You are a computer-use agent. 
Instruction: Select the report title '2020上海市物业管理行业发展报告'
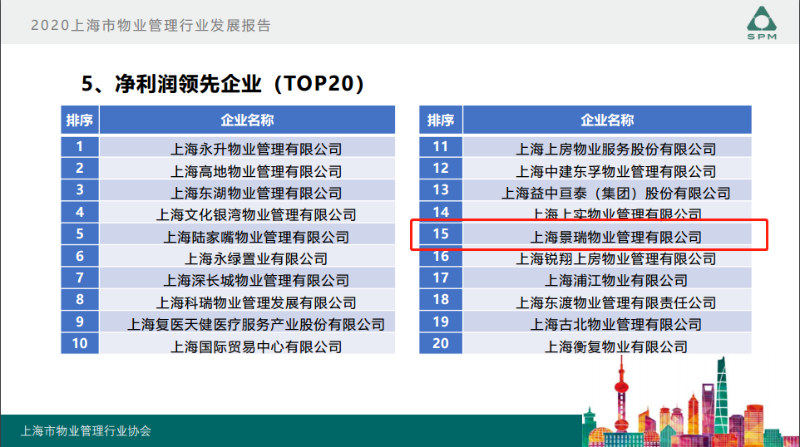point(151,26)
